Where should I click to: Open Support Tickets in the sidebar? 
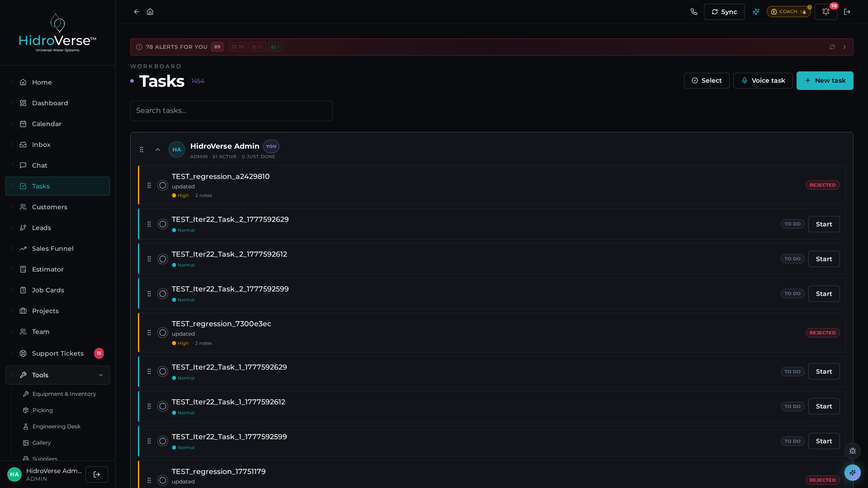coord(58,353)
